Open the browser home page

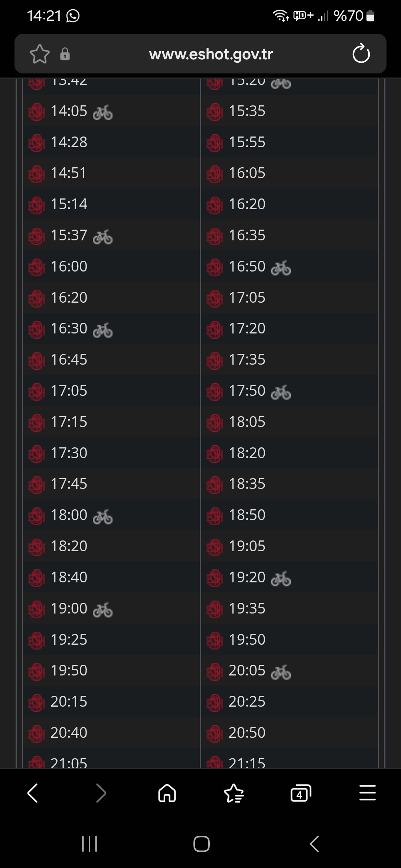tap(167, 793)
